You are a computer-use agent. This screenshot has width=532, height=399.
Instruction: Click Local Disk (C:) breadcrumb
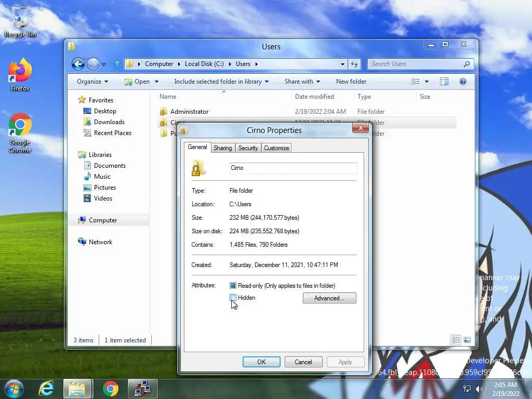tap(204, 64)
